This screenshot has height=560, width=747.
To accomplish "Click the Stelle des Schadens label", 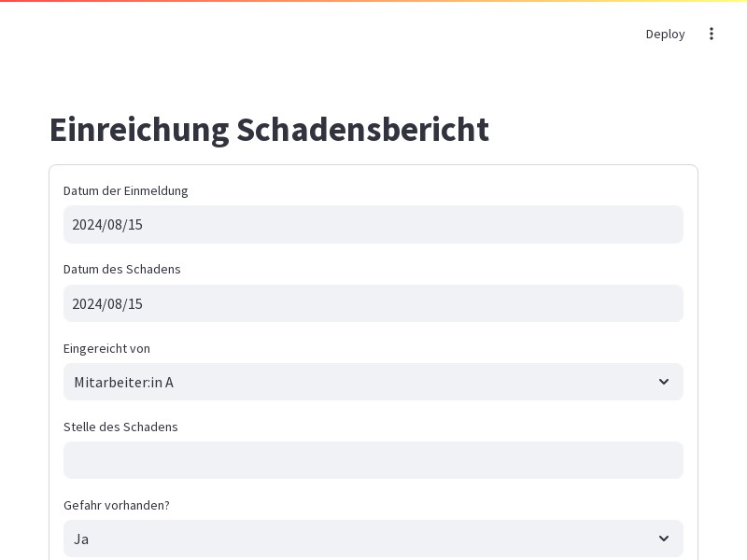I will [x=120, y=427].
